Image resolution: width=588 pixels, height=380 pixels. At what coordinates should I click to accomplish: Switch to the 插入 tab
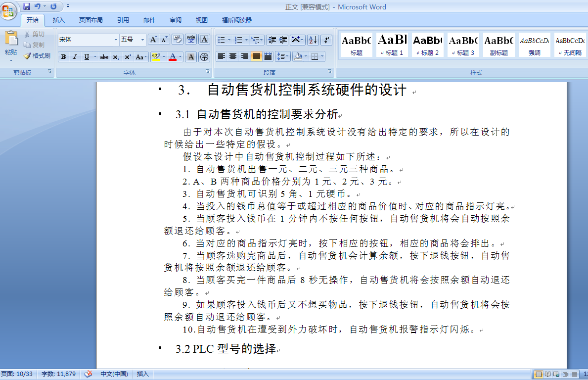58,20
